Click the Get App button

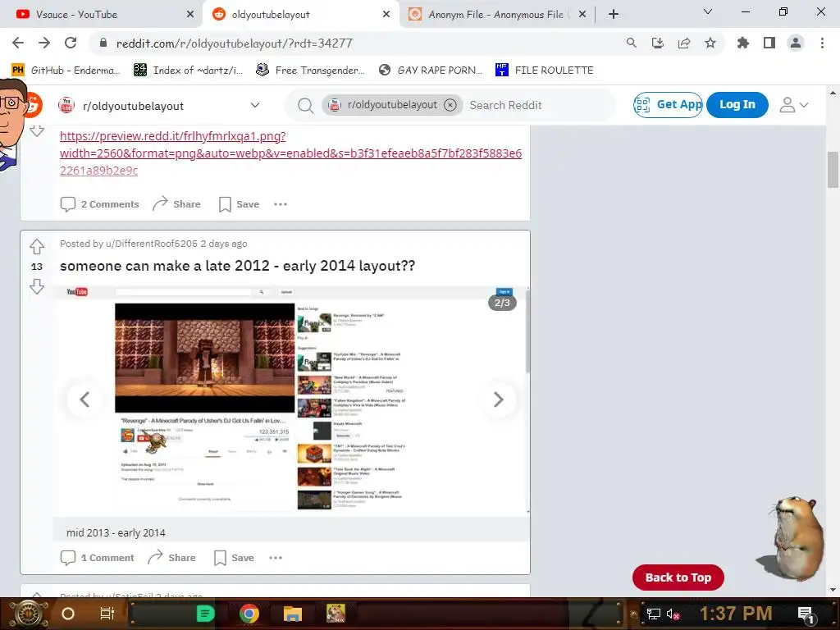(x=668, y=104)
